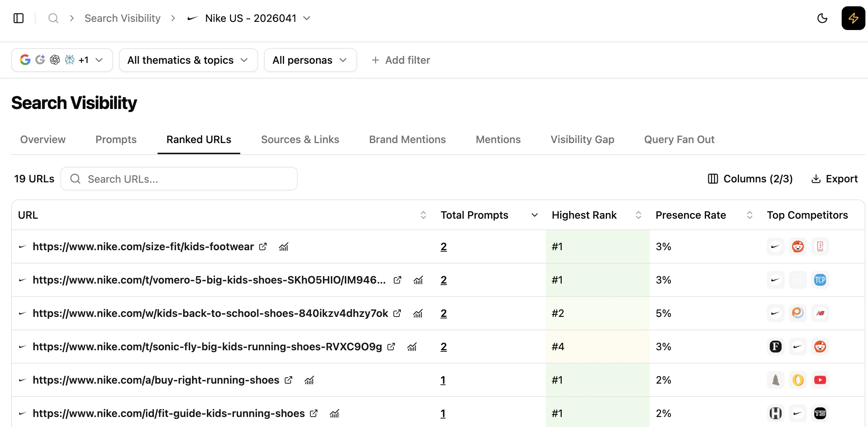Sort by the URL column
Screen dimensions: 868x427
[423, 215]
